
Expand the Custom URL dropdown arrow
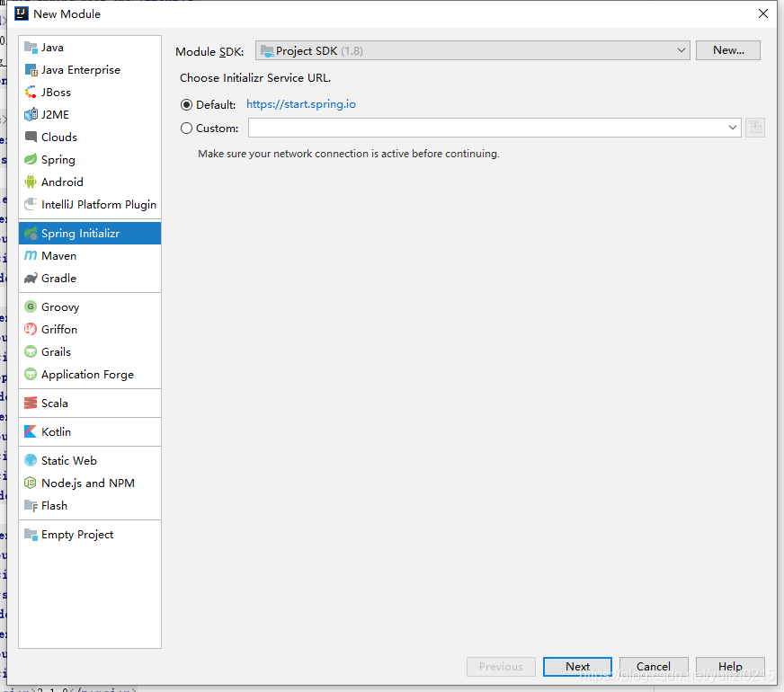tap(734, 129)
